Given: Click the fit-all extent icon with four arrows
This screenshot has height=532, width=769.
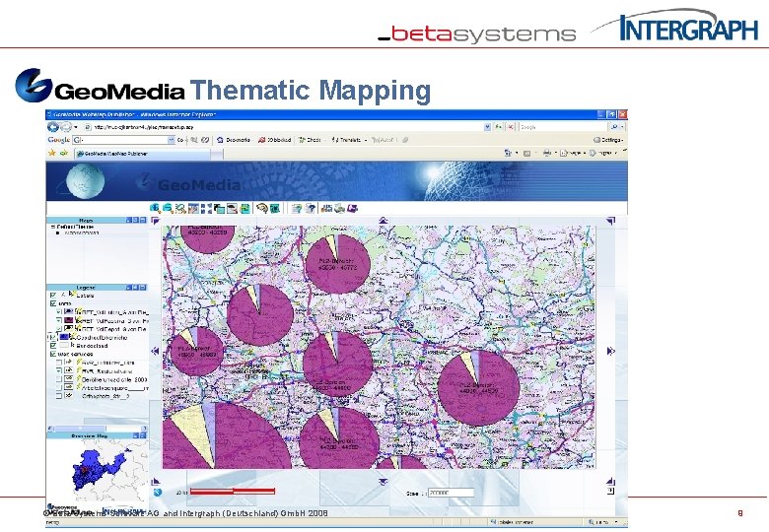Looking at the screenshot, I should pyautogui.click(x=207, y=209).
